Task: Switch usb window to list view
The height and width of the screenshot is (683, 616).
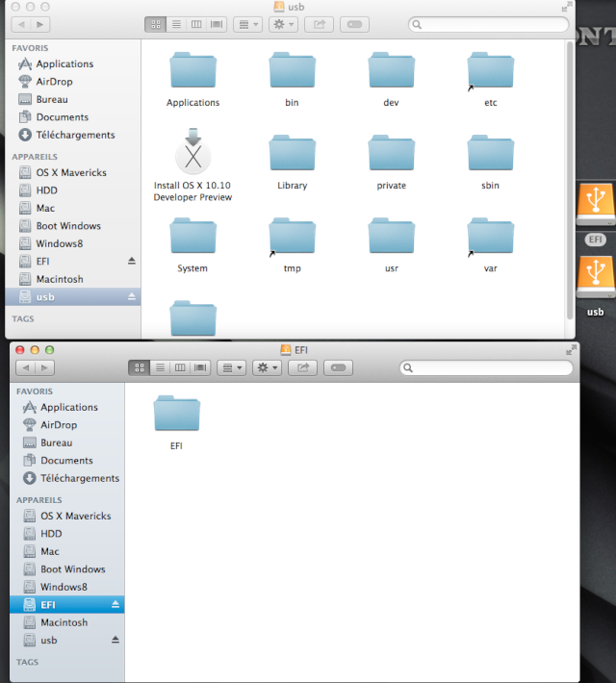Action: point(176,24)
